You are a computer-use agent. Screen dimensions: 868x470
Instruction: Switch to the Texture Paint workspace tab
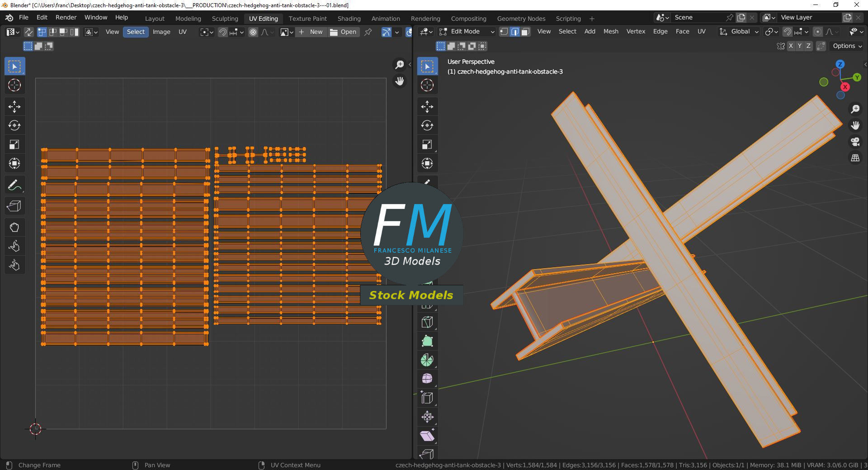pos(307,19)
